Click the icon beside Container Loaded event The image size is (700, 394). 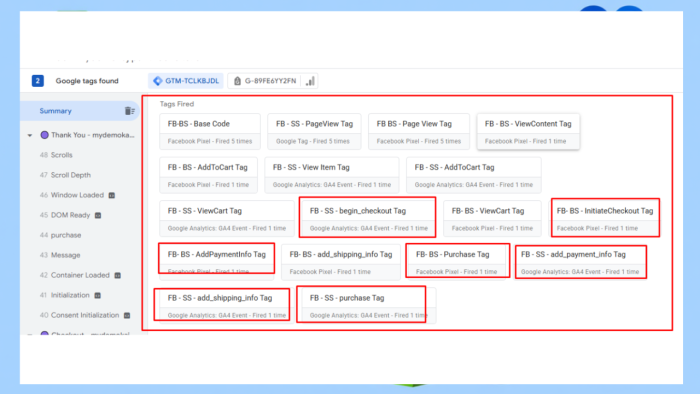pos(117,275)
